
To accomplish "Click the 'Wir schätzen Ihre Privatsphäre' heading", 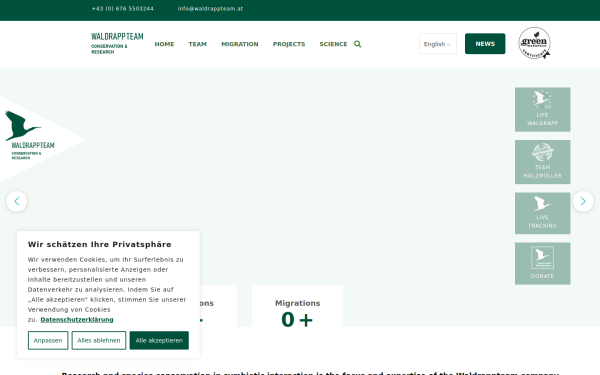I will pos(99,245).
